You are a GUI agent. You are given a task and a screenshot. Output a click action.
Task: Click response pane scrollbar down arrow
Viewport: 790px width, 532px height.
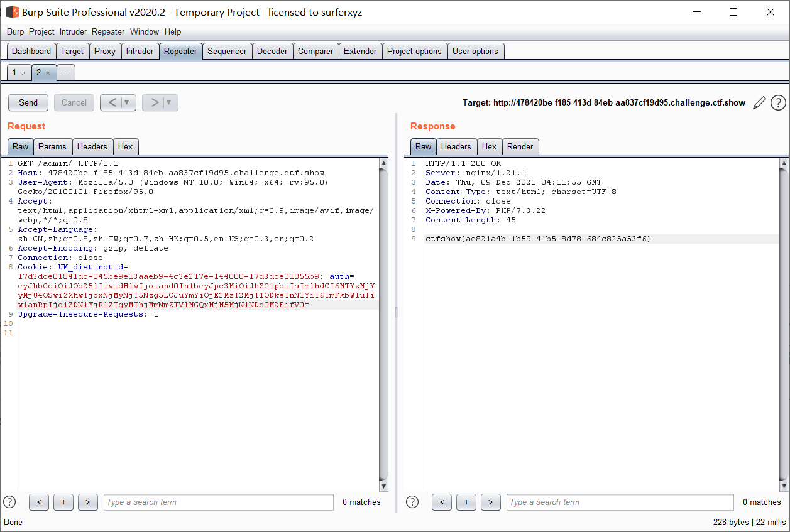click(784, 487)
